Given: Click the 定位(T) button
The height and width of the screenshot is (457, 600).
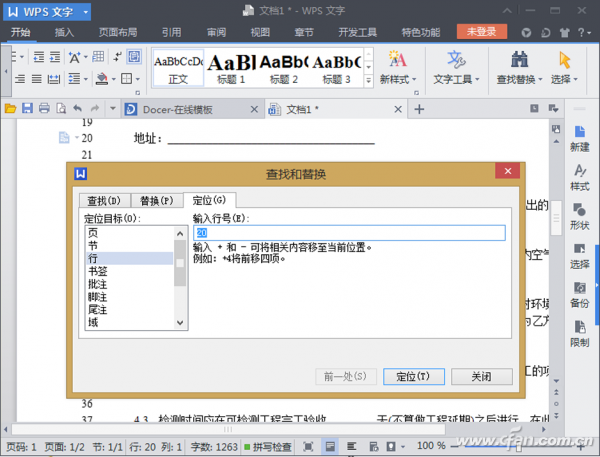Looking at the screenshot, I should coord(414,377).
